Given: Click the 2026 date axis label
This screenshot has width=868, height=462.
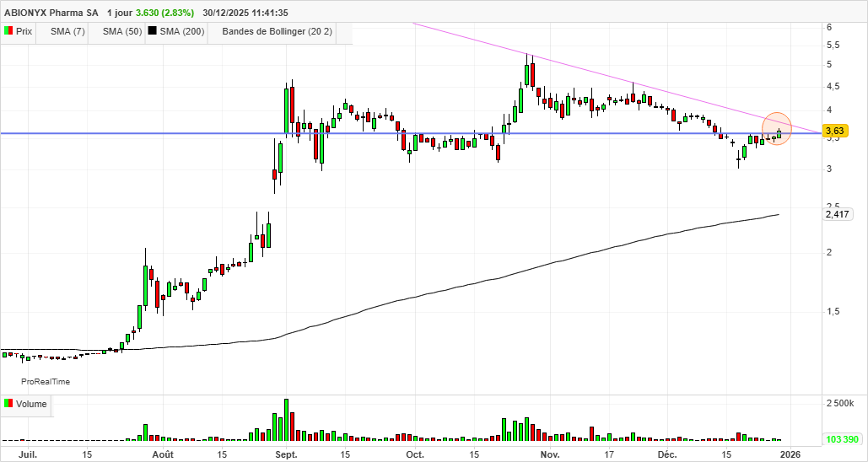Looking at the screenshot, I should (790, 454).
